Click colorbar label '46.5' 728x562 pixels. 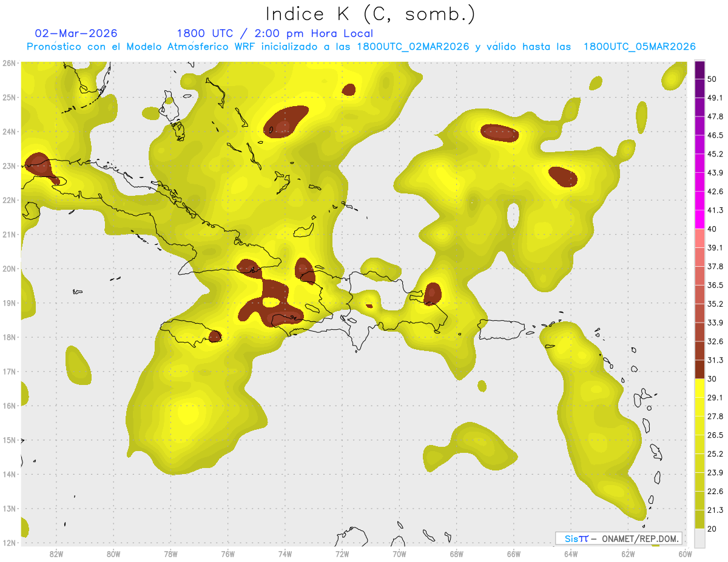(715, 135)
